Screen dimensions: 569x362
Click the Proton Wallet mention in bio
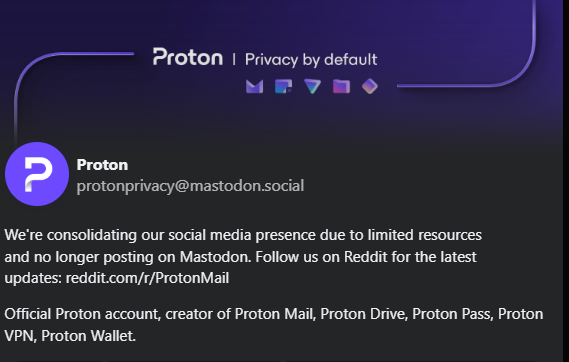click(89, 336)
